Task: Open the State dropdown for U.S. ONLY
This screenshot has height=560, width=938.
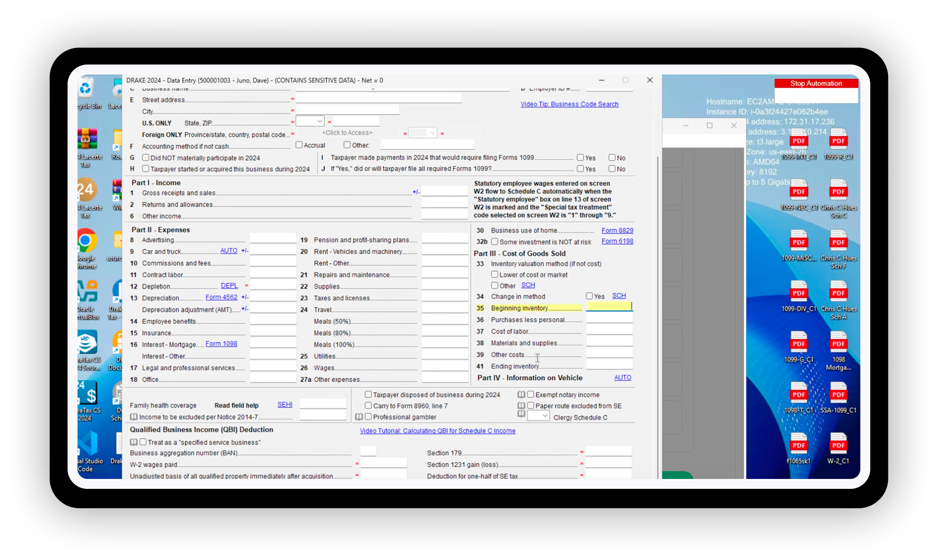Action: [310, 121]
